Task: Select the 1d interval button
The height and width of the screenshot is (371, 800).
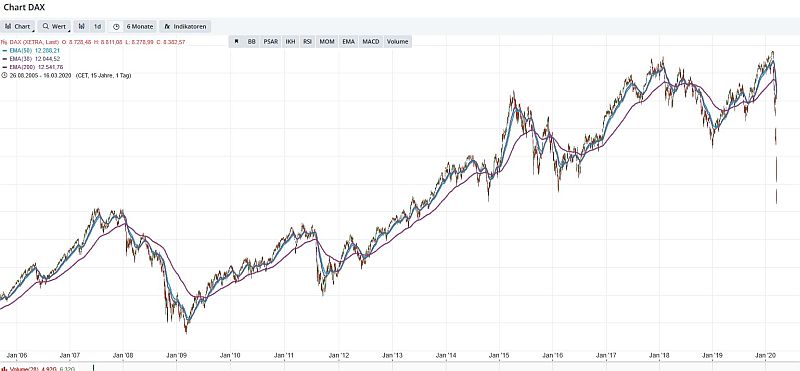Action: pyautogui.click(x=97, y=27)
